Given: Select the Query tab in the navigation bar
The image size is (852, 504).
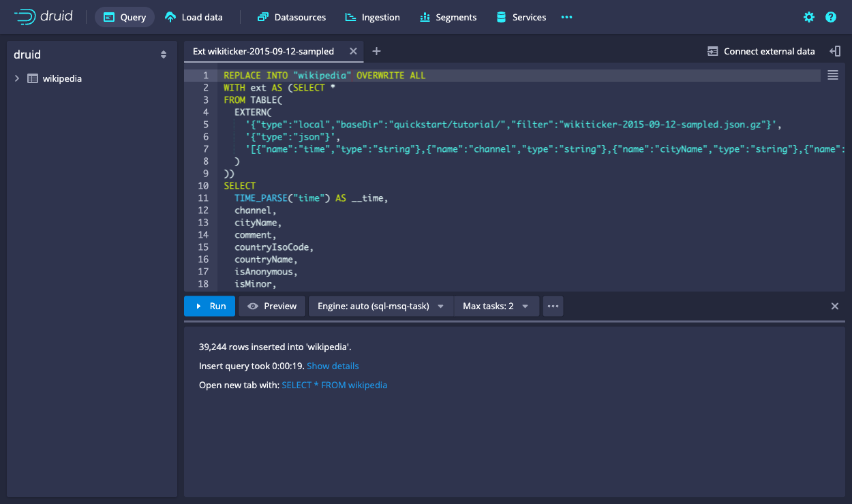Looking at the screenshot, I should 124,17.
